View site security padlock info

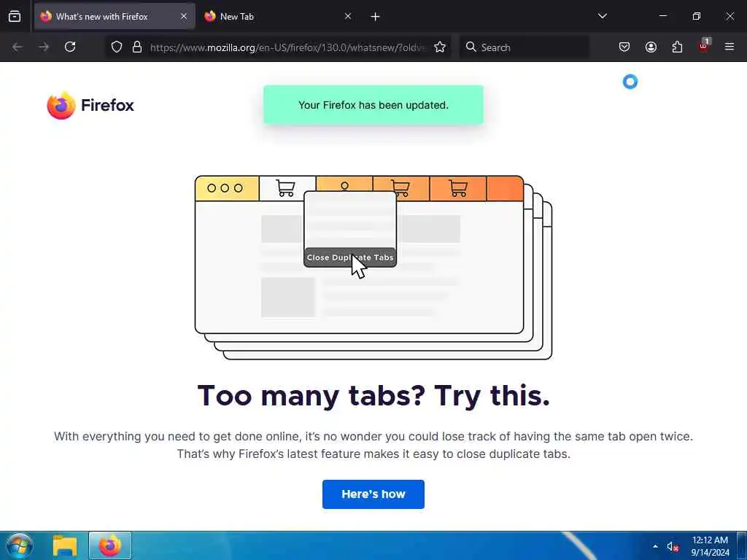(137, 47)
